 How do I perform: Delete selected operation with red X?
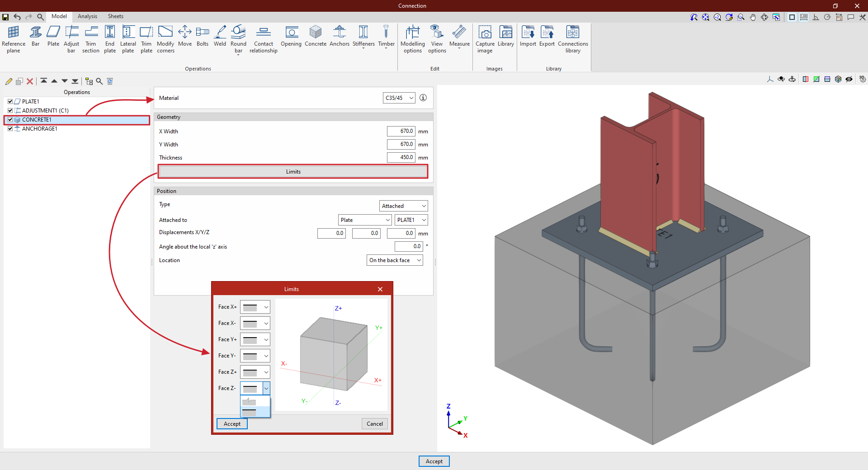30,81
